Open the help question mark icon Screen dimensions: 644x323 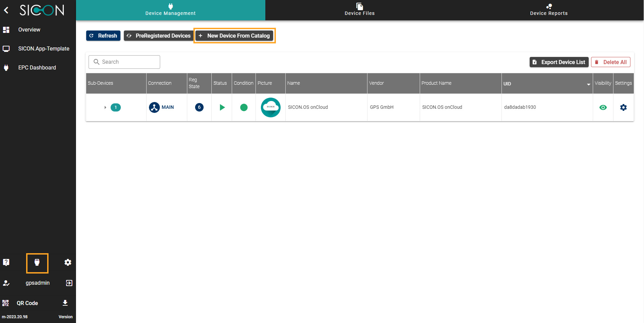6,262
